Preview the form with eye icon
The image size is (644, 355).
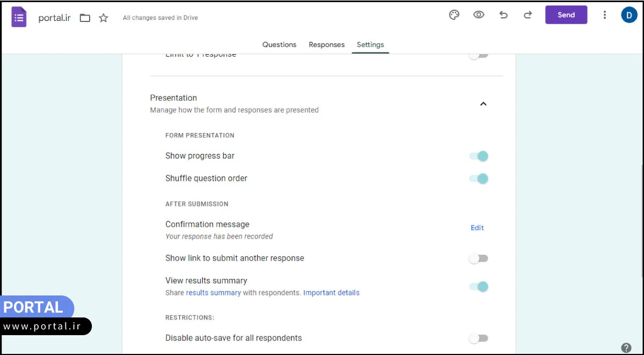tap(479, 15)
